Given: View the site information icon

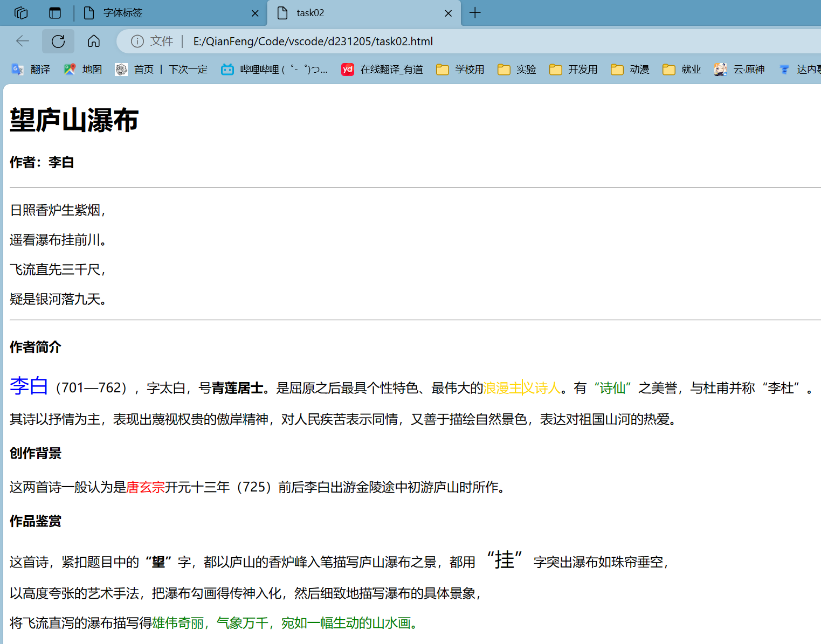Looking at the screenshot, I should (x=137, y=41).
